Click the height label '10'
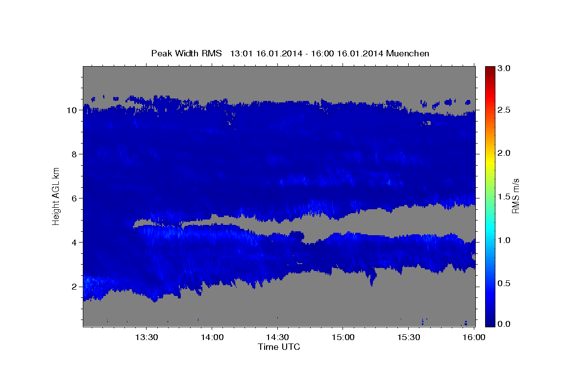The width and height of the screenshot is (588, 392). click(x=72, y=110)
